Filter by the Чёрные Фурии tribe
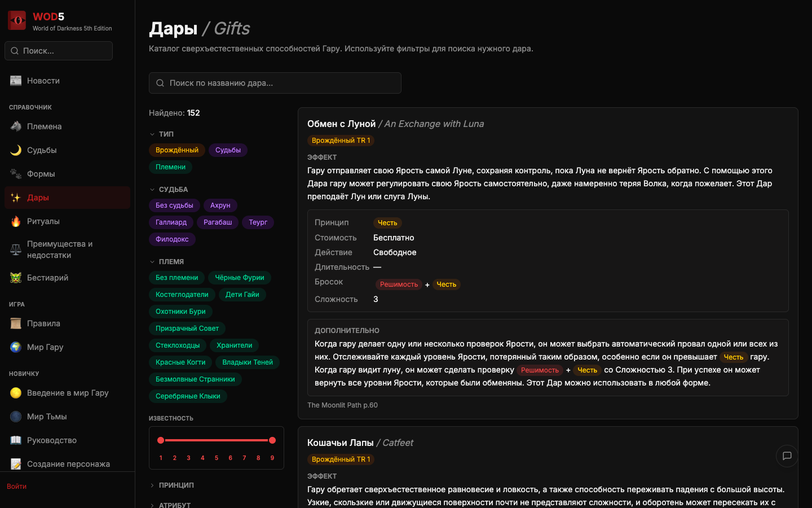Screen dimensions: 812x508 point(240,278)
